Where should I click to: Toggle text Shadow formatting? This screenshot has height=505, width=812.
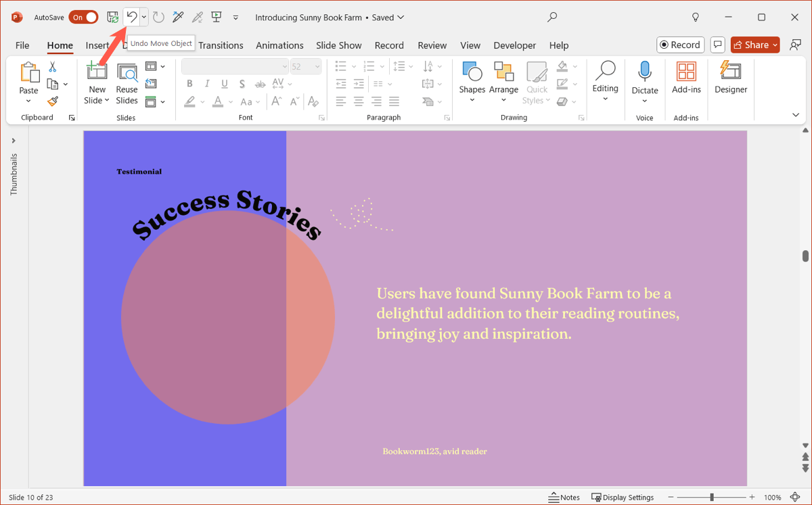(x=242, y=84)
